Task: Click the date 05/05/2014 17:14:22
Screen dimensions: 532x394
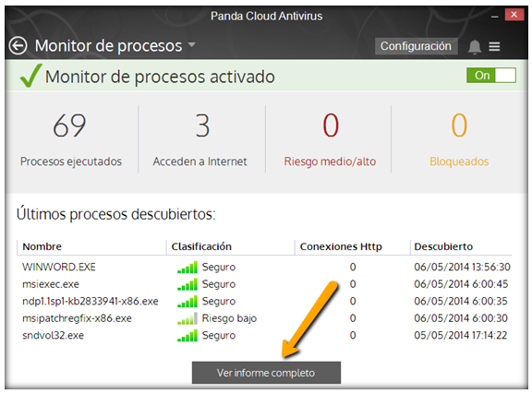Action: point(461,335)
